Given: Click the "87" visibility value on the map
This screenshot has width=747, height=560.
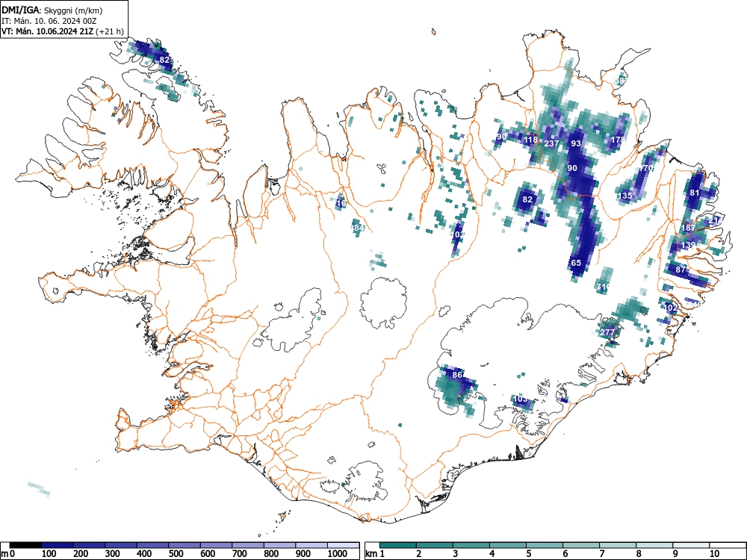Looking at the screenshot, I should [681, 270].
